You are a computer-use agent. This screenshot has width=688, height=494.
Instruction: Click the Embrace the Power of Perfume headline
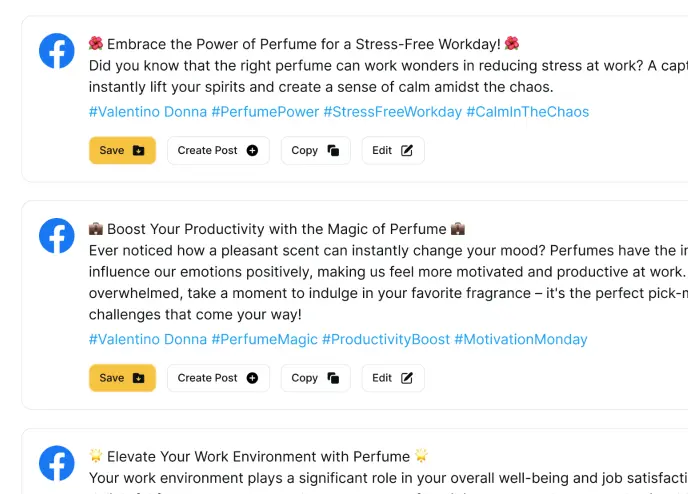(304, 44)
